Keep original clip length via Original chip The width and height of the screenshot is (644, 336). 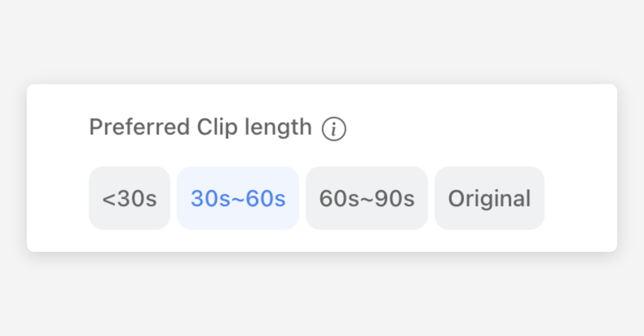489,198
